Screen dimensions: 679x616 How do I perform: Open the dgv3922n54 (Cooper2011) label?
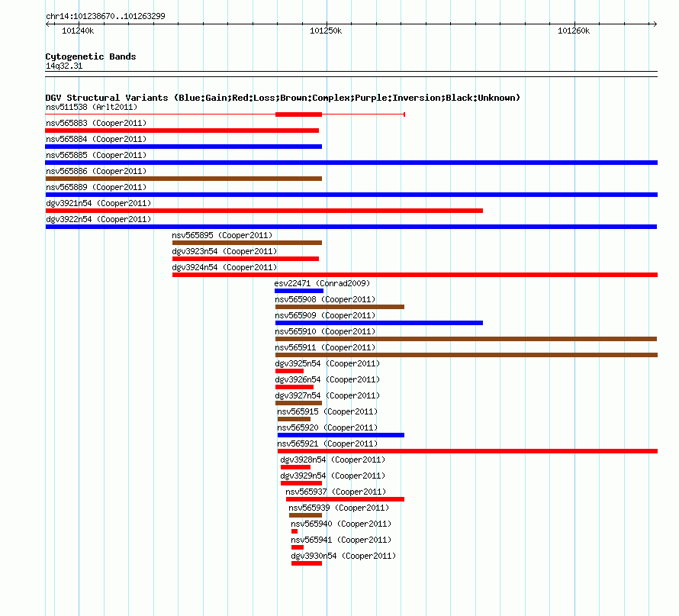point(98,219)
